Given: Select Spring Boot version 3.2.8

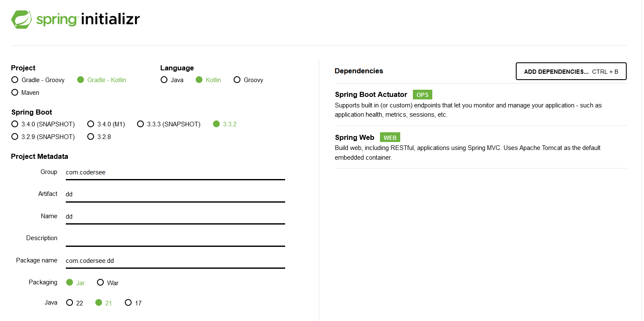Looking at the screenshot, I should 91,136.
